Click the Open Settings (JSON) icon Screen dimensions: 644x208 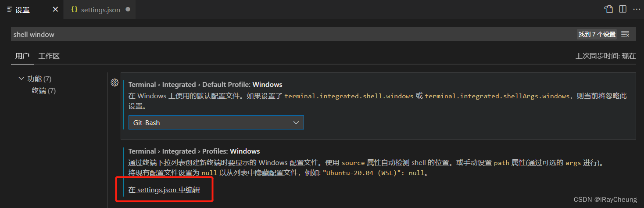[x=608, y=9]
